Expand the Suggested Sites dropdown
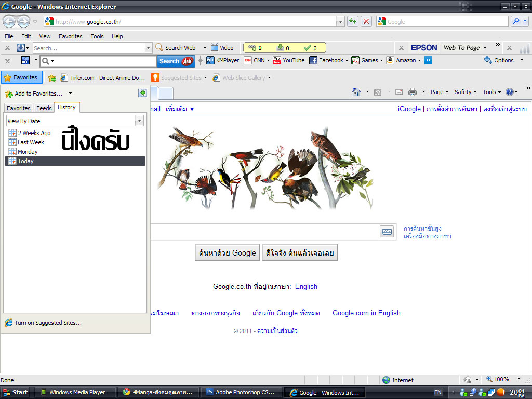This screenshot has height=399, width=532. tap(205, 78)
